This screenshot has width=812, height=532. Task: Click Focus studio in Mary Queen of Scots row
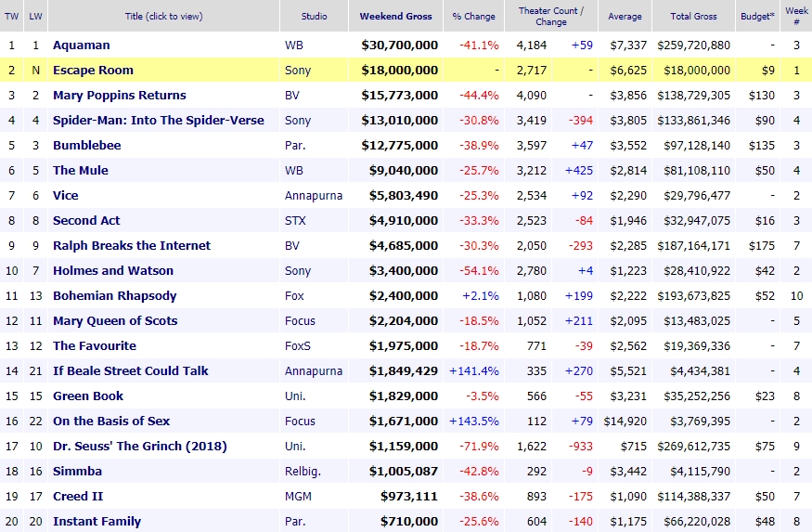coord(300,320)
